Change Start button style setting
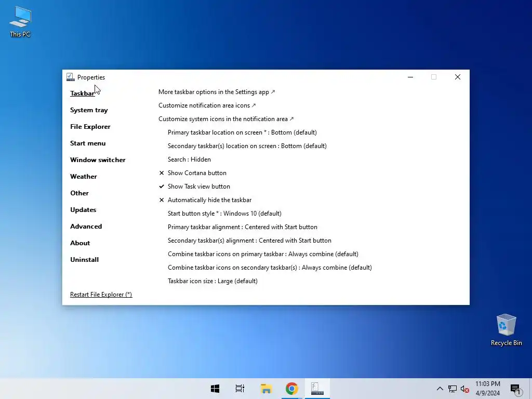This screenshot has width=532, height=399. tap(224, 214)
